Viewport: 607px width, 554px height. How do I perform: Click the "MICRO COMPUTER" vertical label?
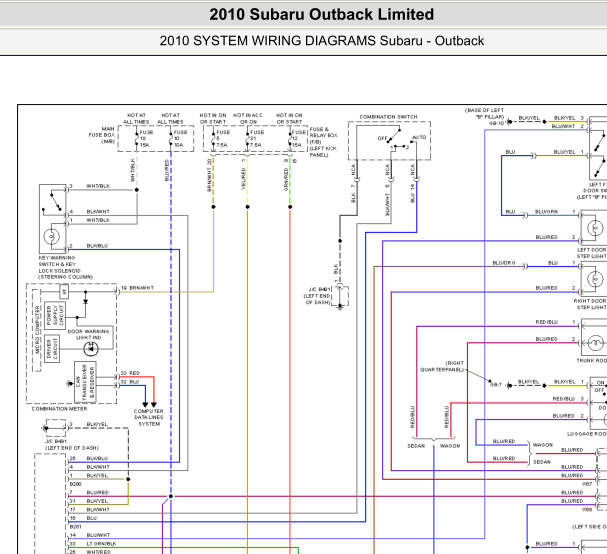click(x=37, y=329)
